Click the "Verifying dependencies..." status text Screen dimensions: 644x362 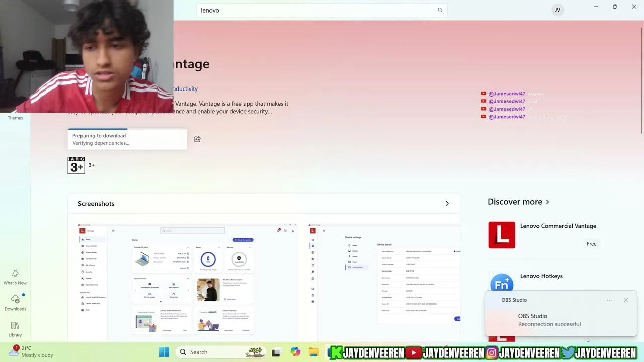pyautogui.click(x=101, y=143)
